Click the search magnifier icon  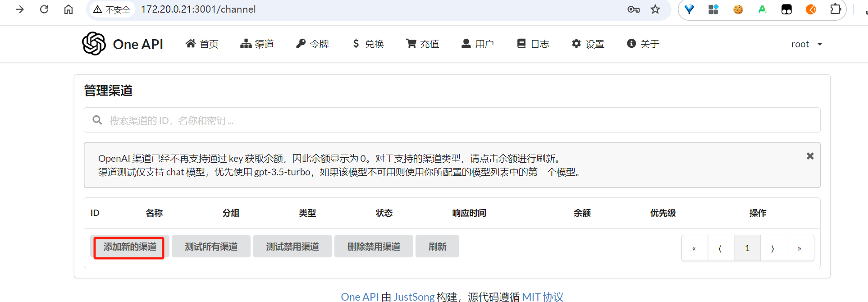97,120
